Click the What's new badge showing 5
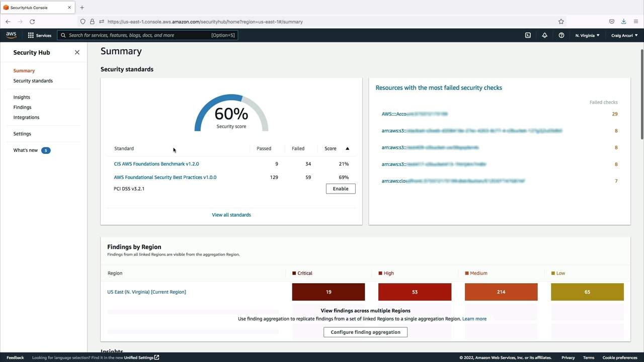The height and width of the screenshot is (362, 644). tap(46, 150)
